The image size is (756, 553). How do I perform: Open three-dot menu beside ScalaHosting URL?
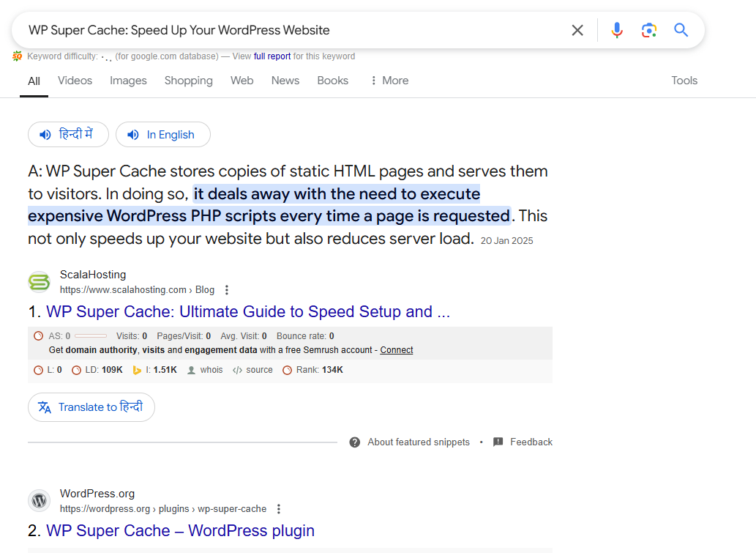coord(227,290)
